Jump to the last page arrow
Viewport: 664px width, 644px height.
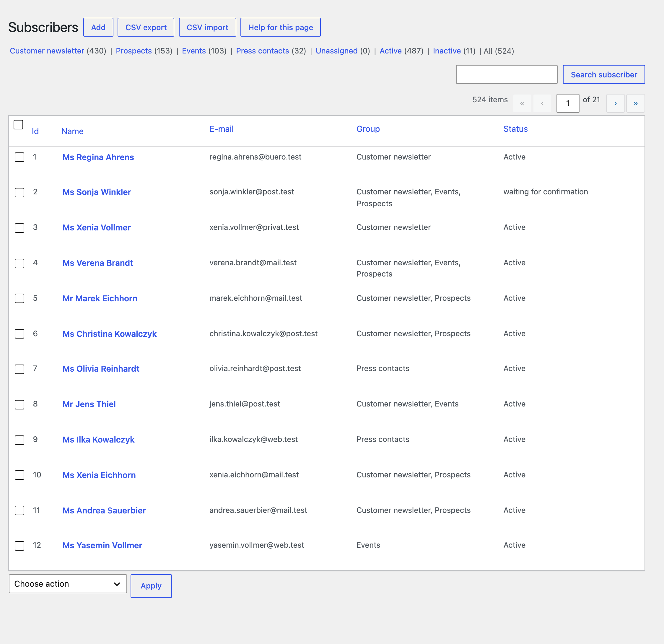tap(636, 103)
